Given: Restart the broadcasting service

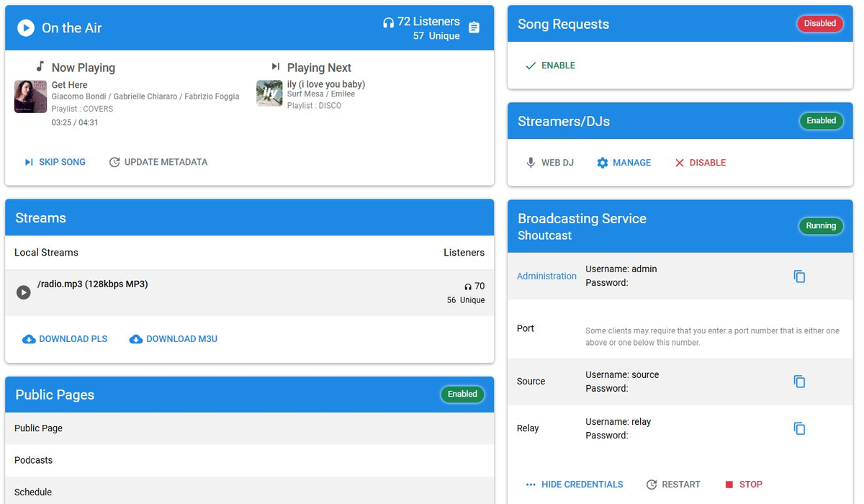Looking at the screenshot, I should [x=673, y=485].
